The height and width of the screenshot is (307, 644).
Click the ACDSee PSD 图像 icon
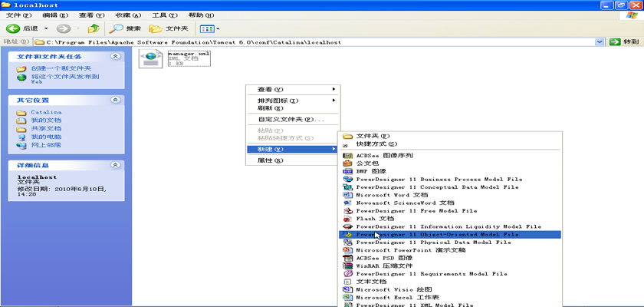[x=348, y=258]
